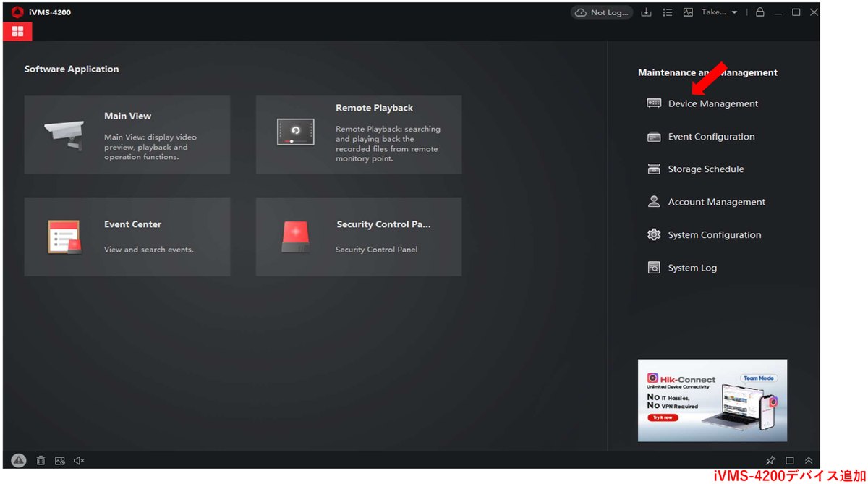
Task: Click the resource usage graph icon
Action: point(688,12)
